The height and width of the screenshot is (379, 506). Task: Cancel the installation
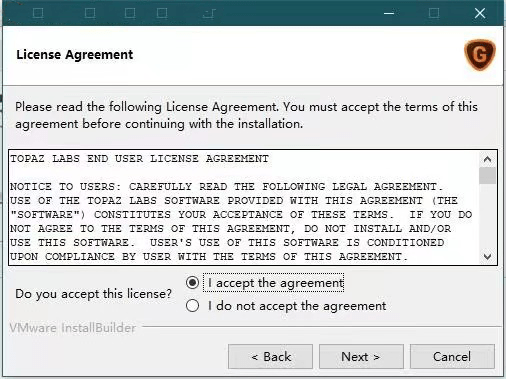coord(452,357)
